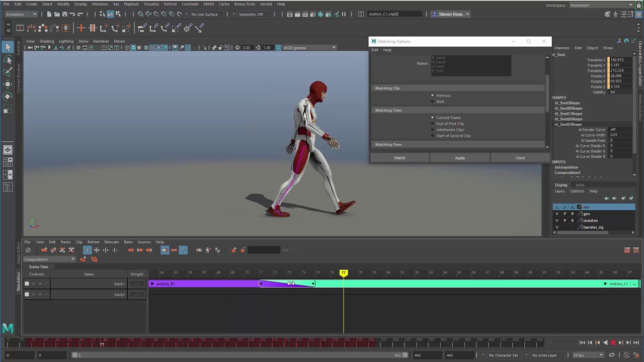Click the Rotate tool in left toolbox
Viewport: 644px width, 362px height.
click(x=8, y=96)
